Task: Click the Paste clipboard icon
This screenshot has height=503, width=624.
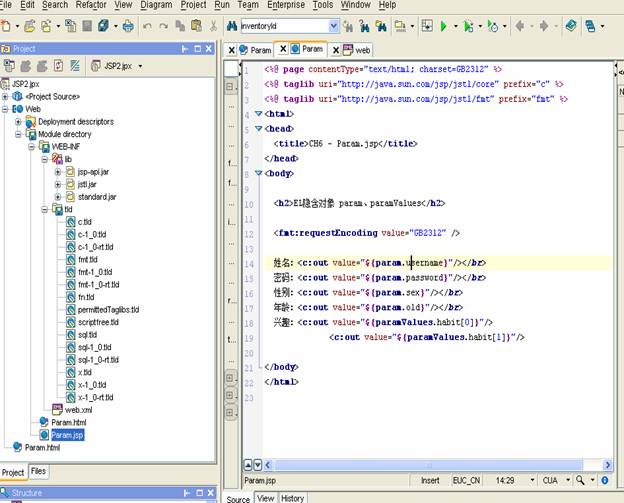Action: point(196,26)
